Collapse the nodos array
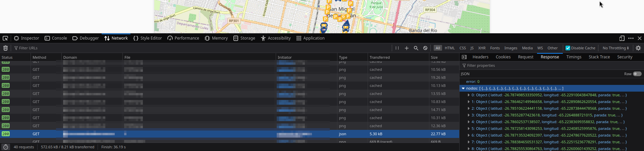The height and width of the screenshot is (151, 644). 463,89
